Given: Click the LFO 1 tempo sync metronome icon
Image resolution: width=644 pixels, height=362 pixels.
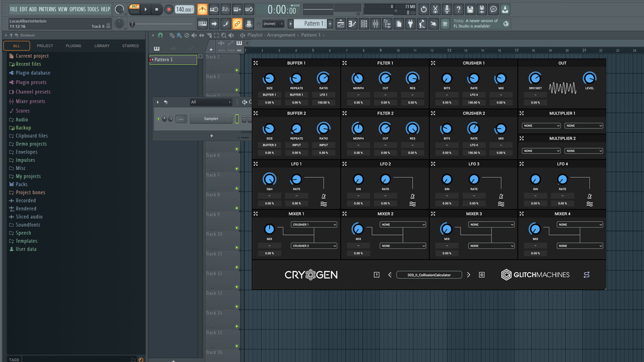Looking at the screenshot, I should coord(323,196).
